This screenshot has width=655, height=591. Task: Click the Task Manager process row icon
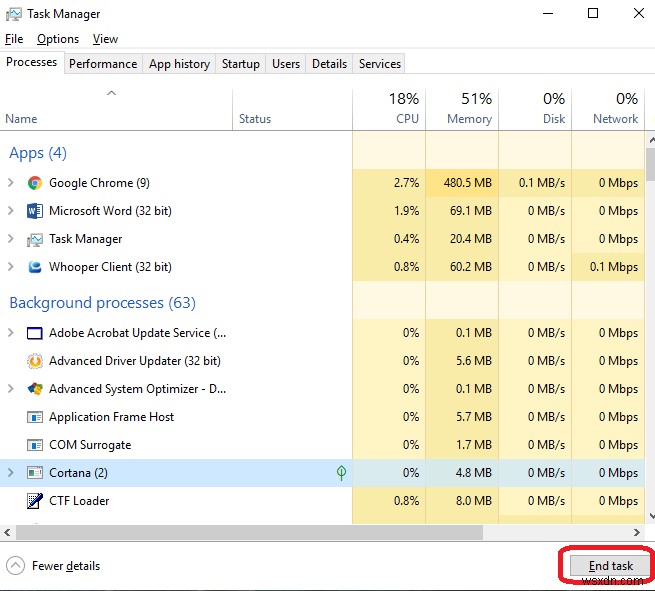[35, 239]
